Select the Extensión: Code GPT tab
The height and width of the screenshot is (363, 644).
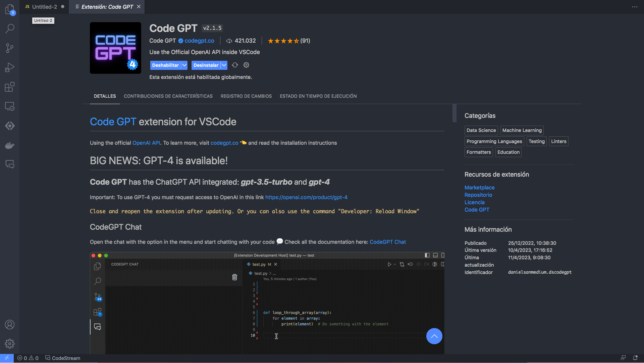(x=107, y=7)
